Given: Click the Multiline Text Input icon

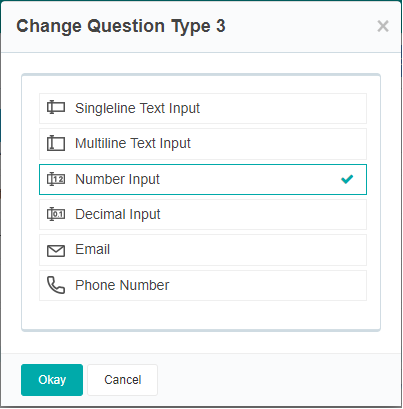Looking at the screenshot, I should 56,143.
